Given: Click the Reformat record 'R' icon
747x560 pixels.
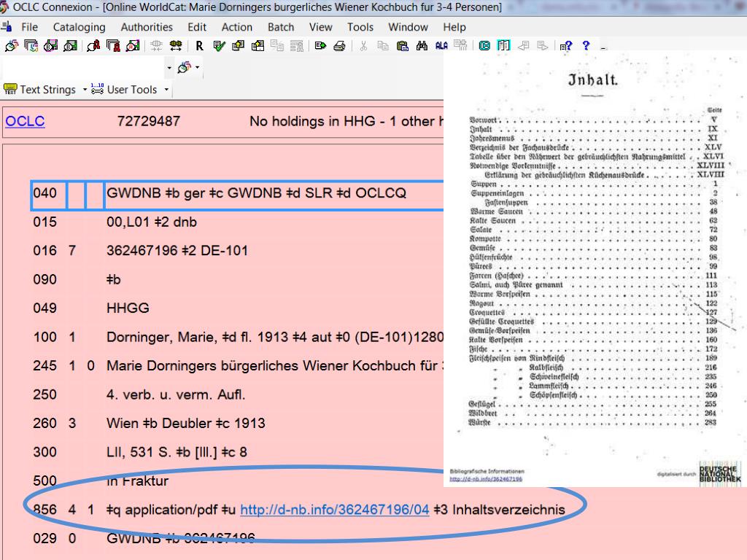Looking at the screenshot, I should point(199,46).
